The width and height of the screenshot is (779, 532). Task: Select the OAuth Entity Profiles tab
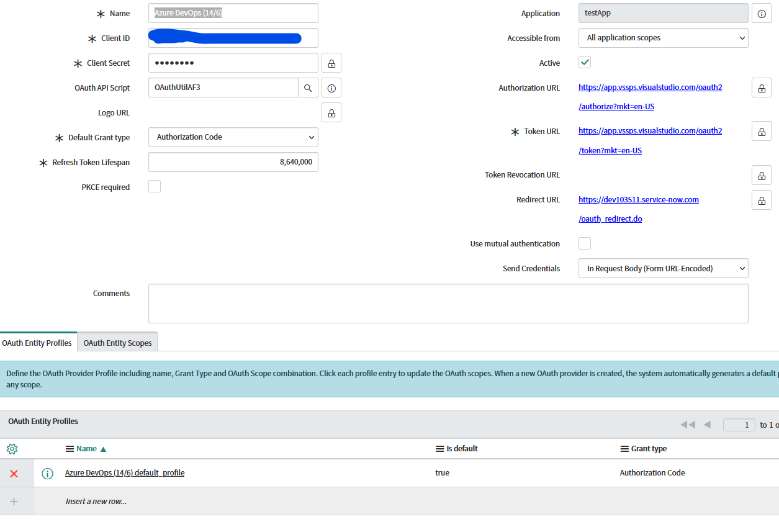(37, 342)
